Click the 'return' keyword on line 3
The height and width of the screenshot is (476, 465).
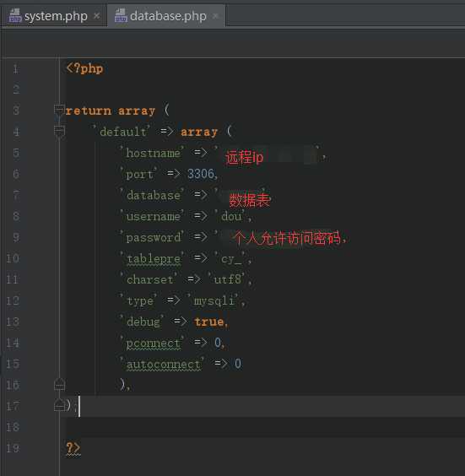(x=89, y=111)
